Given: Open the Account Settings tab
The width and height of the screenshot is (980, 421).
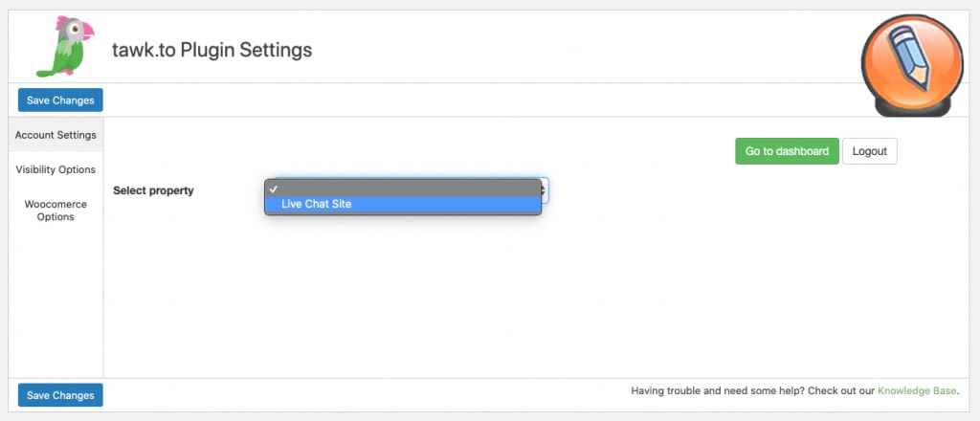Looking at the screenshot, I should (56, 135).
